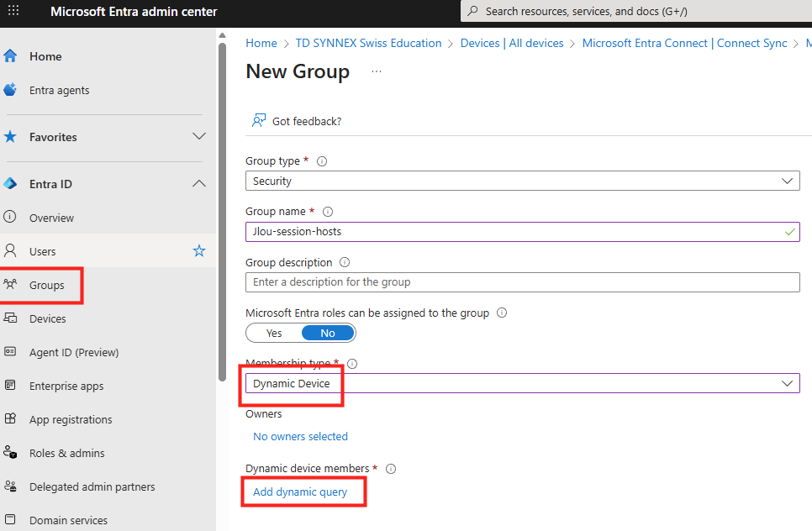Select No on the Entra roles toggle

[328, 333]
